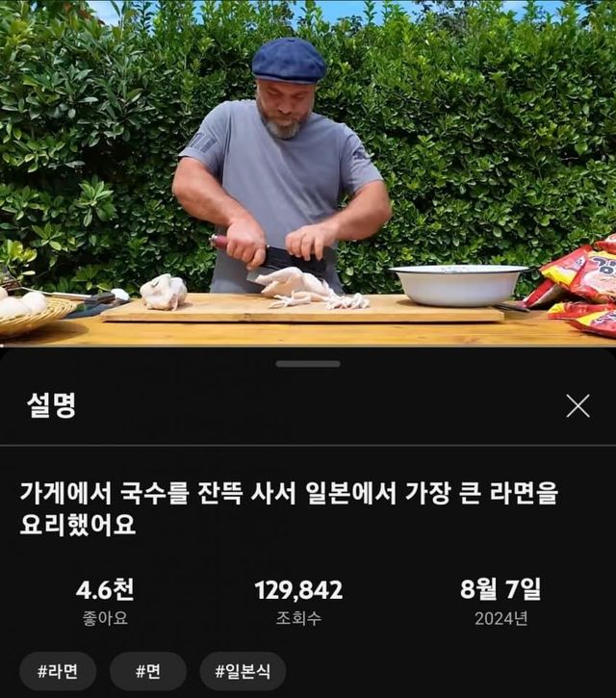
Task: Click the 좋아요 label under likes
Action: tap(105, 618)
